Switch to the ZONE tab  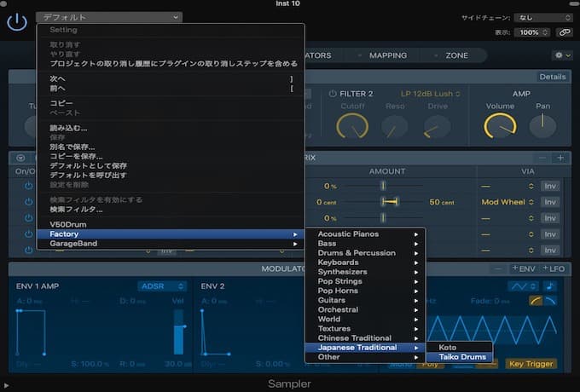tap(456, 55)
